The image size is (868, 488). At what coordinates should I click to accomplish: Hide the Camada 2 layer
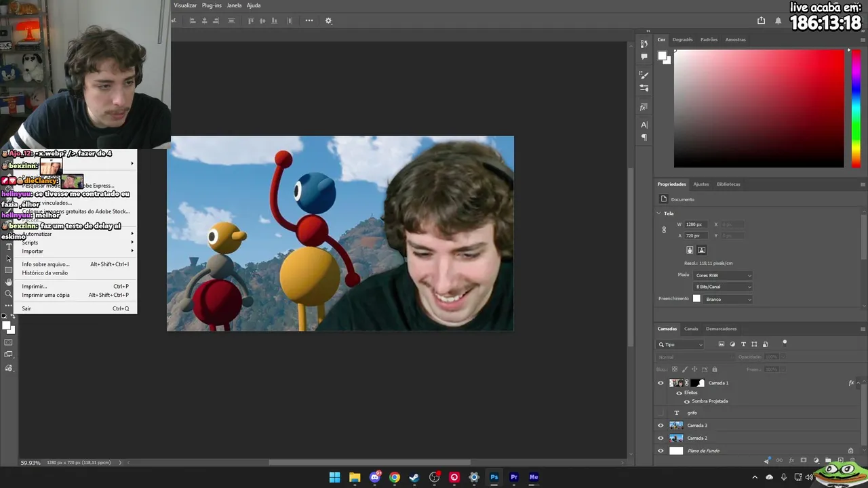point(661,438)
